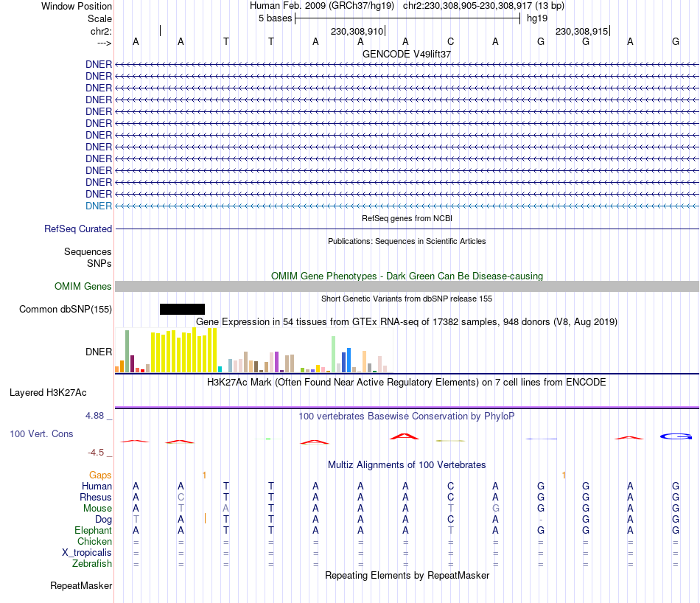
Task: Click the gray T in Elephant row
Action: tap(450, 530)
